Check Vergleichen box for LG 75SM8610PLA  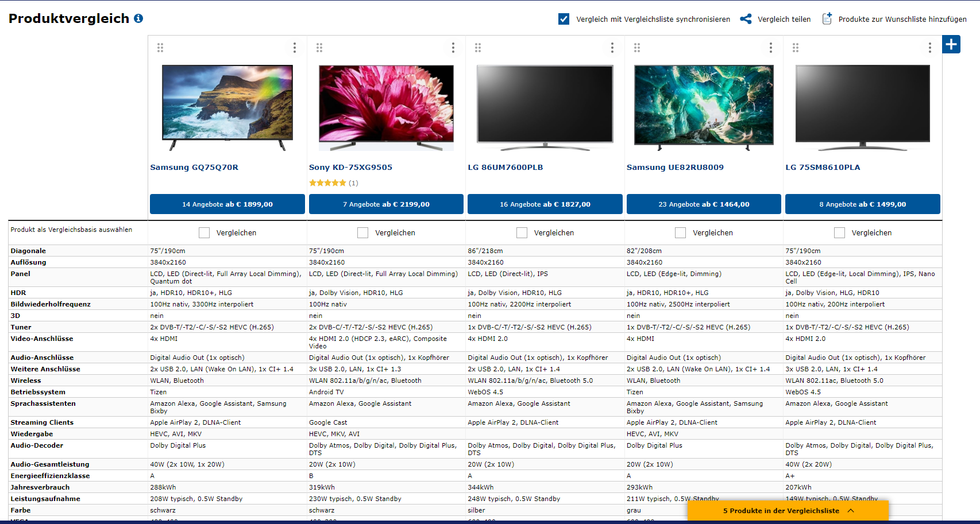point(839,232)
